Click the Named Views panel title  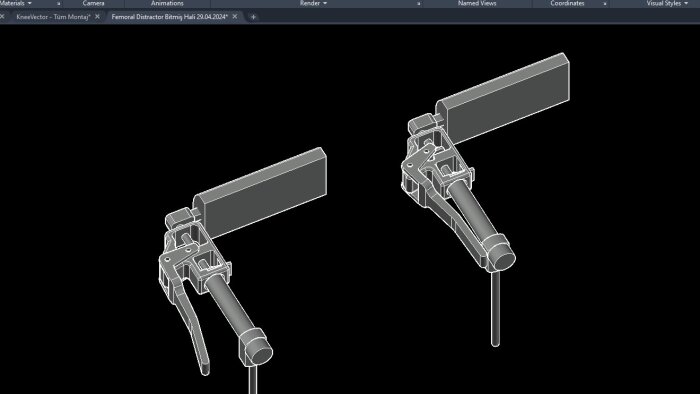(477, 3)
